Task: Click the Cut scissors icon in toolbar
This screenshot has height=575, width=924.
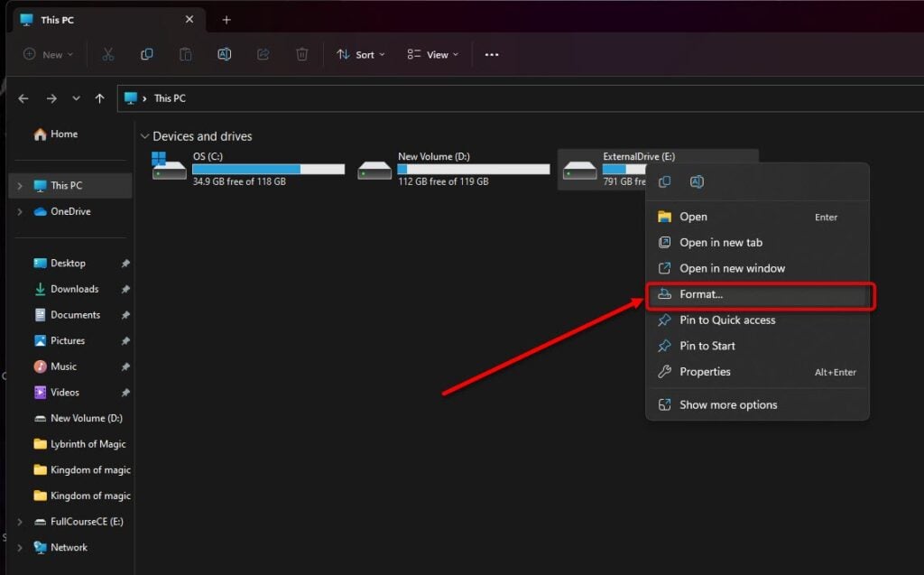Action: [x=108, y=54]
